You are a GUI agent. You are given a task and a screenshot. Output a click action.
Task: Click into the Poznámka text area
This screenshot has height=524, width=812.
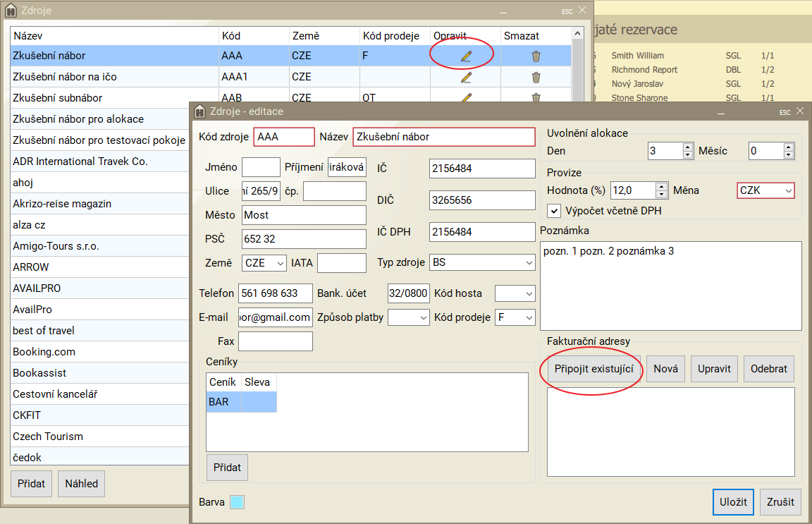click(x=670, y=286)
